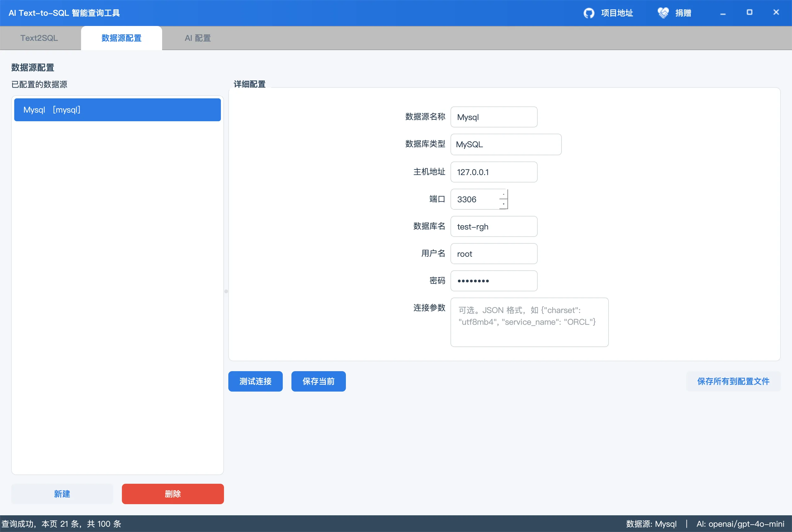Click the 数据库名 field
This screenshot has height=532, width=792.
click(494, 226)
